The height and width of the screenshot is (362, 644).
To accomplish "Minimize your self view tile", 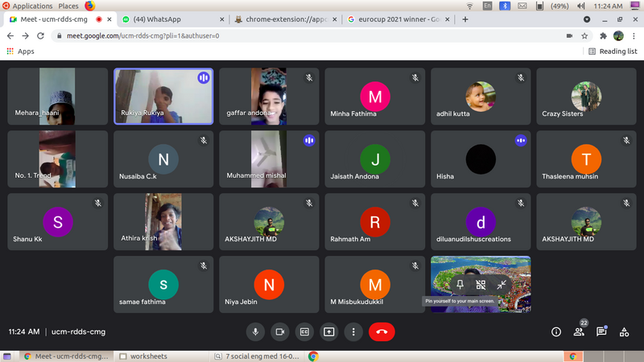I will [502, 285].
